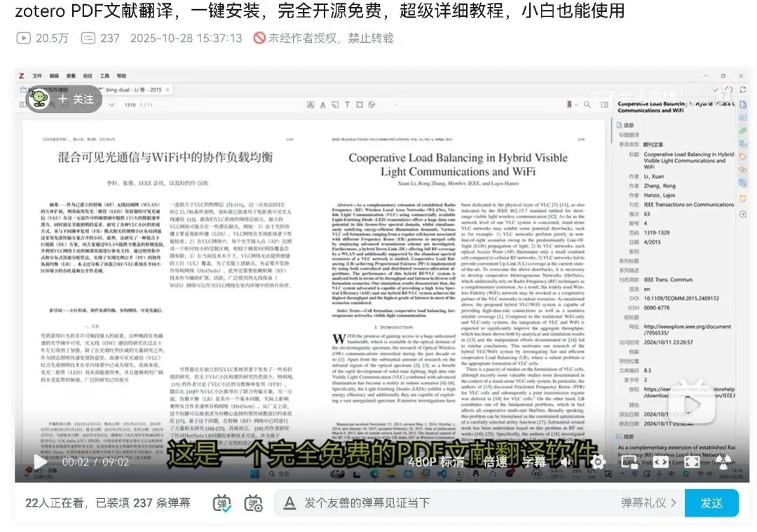Enable picture-in-picture mode icon

629,462
